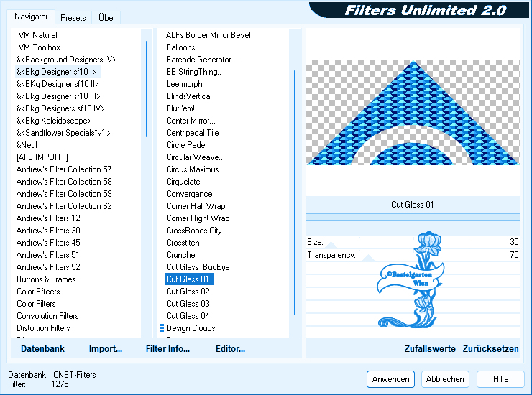Choose the Balloons... filter
The width and height of the screenshot is (532, 395).
coord(183,47)
